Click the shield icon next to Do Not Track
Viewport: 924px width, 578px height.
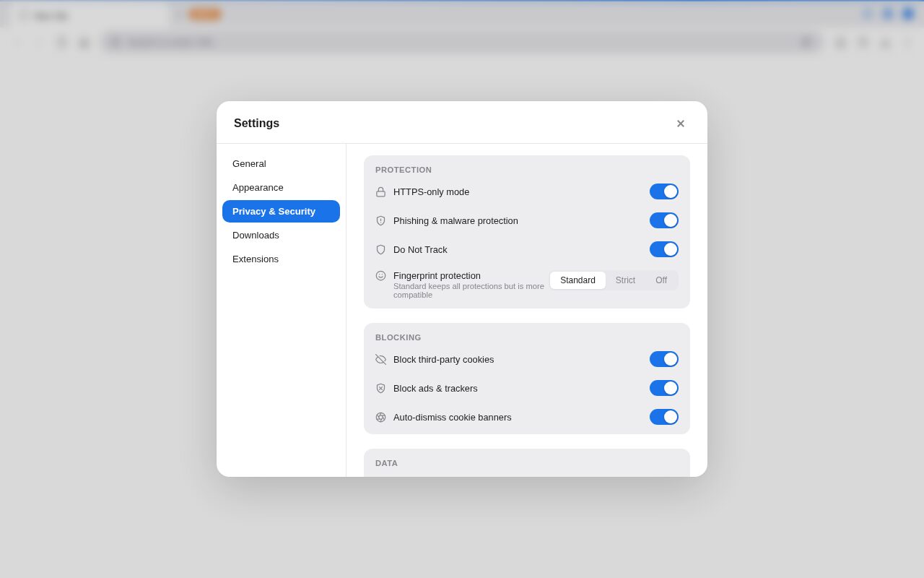point(380,250)
